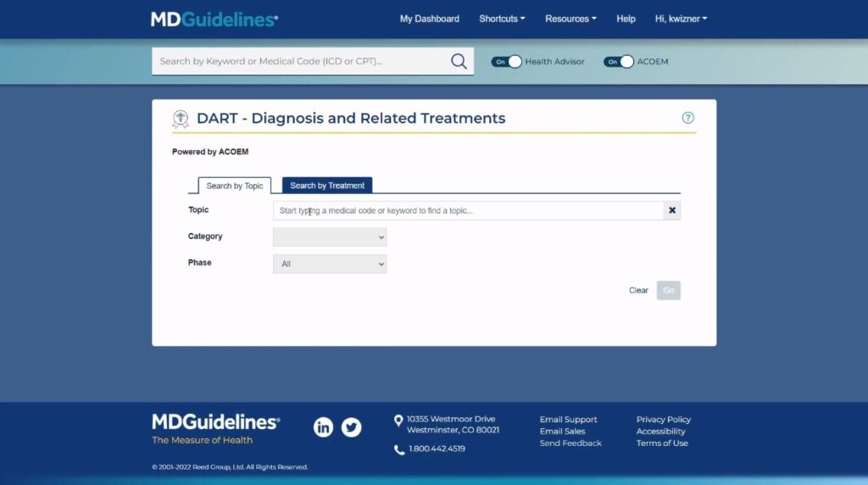868x485 pixels.
Task: Click the DART medical badge icon
Action: click(181, 119)
